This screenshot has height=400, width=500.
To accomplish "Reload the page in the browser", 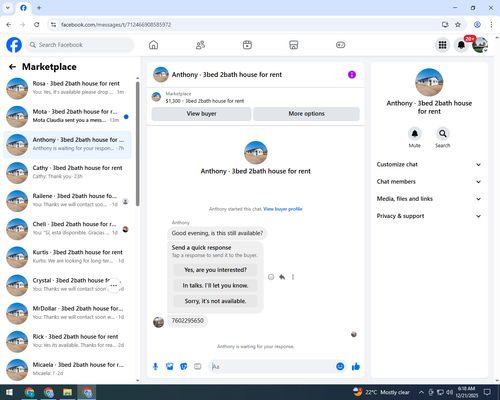I will 37,25.
